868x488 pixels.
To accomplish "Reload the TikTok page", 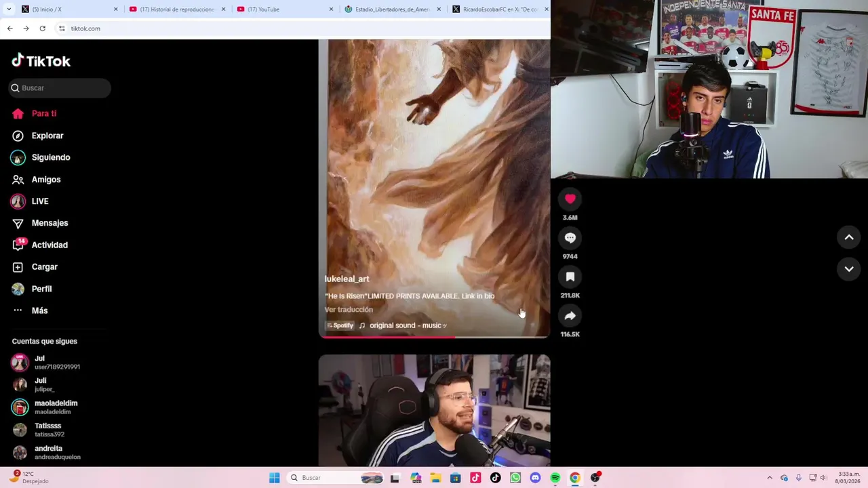I will [42, 28].
